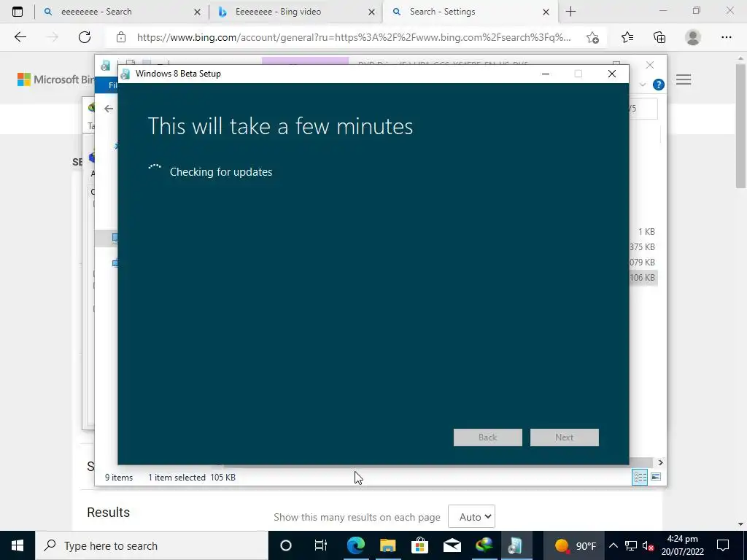
Task: Open Task View on the taskbar
Action: 321,545
